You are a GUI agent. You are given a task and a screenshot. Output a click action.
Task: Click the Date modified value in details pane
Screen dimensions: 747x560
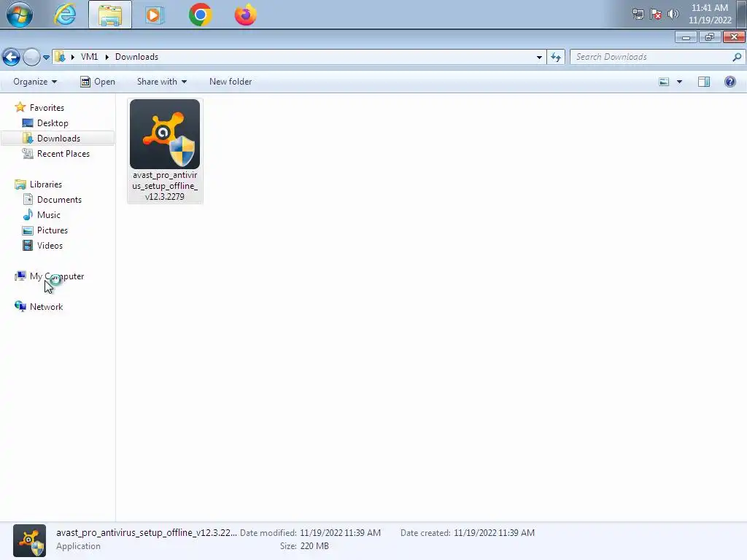click(340, 533)
